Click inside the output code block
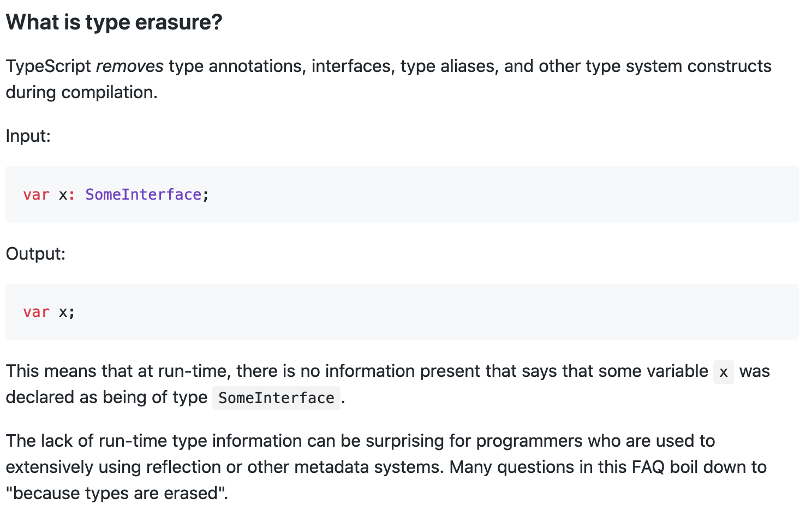Image resolution: width=812 pixels, height=516 pixels. tap(402, 312)
